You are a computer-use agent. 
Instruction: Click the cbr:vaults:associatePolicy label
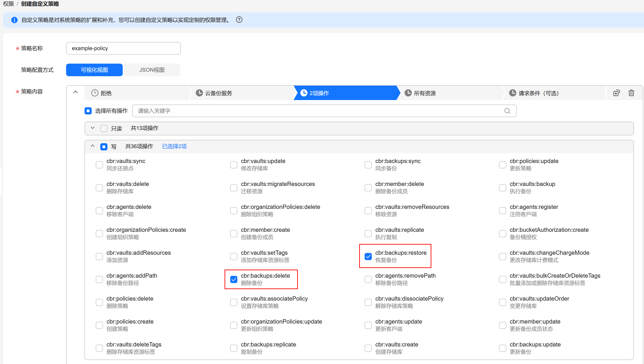274,299
